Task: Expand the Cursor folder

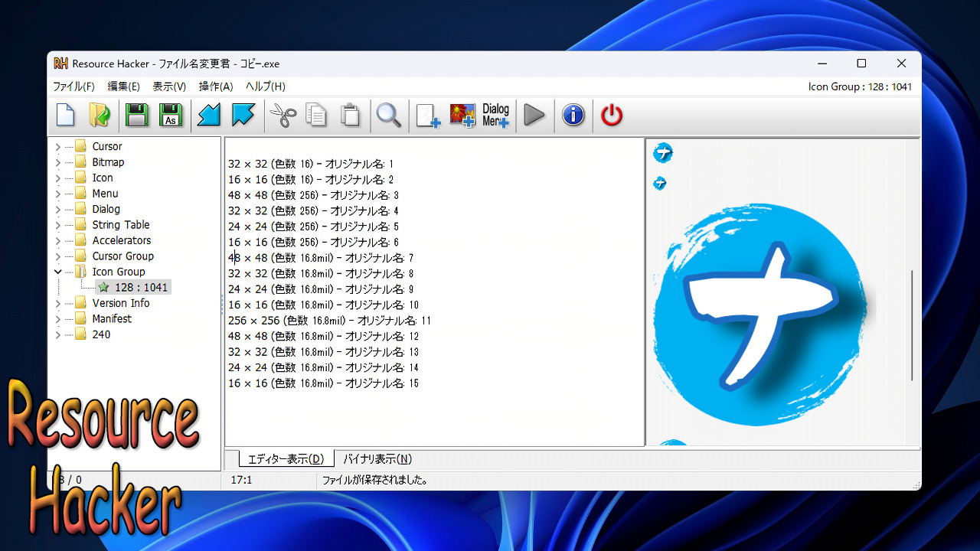Action: pyautogui.click(x=57, y=146)
